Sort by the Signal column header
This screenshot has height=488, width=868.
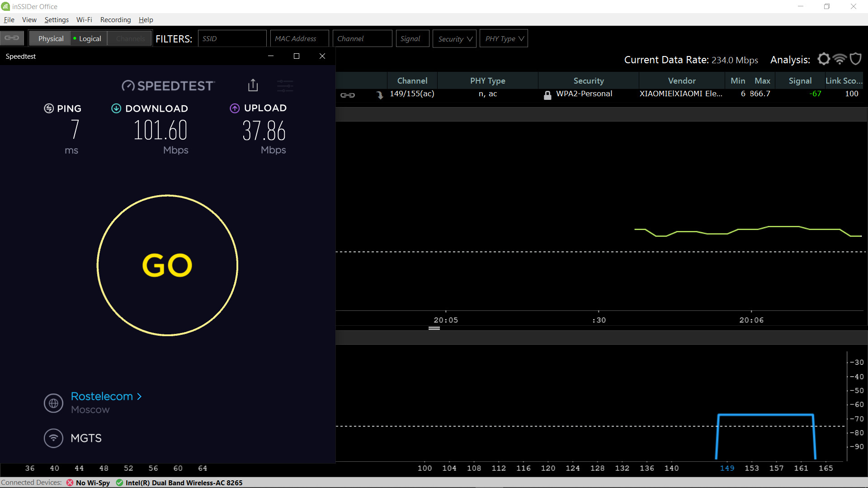click(x=800, y=80)
